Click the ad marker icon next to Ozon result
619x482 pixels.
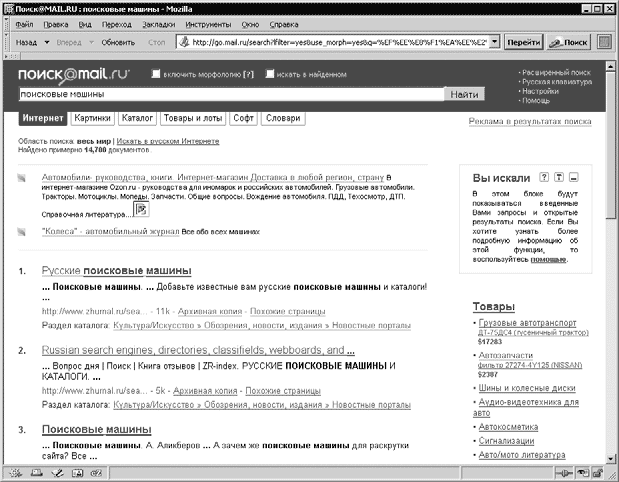(x=21, y=178)
